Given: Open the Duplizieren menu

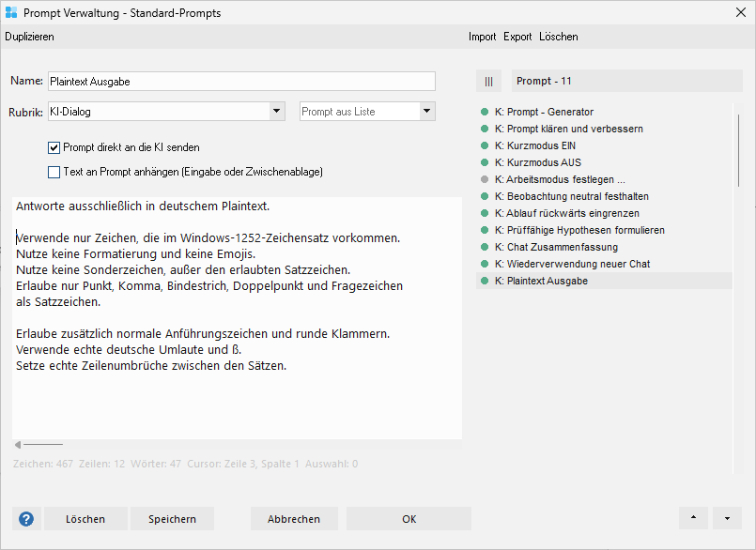Looking at the screenshot, I should pos(30,37).
